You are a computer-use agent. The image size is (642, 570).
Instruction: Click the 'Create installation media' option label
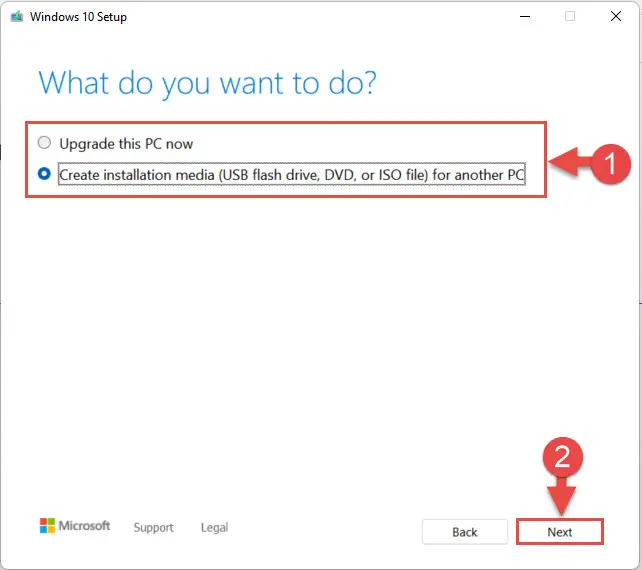(x=292, y=175)
